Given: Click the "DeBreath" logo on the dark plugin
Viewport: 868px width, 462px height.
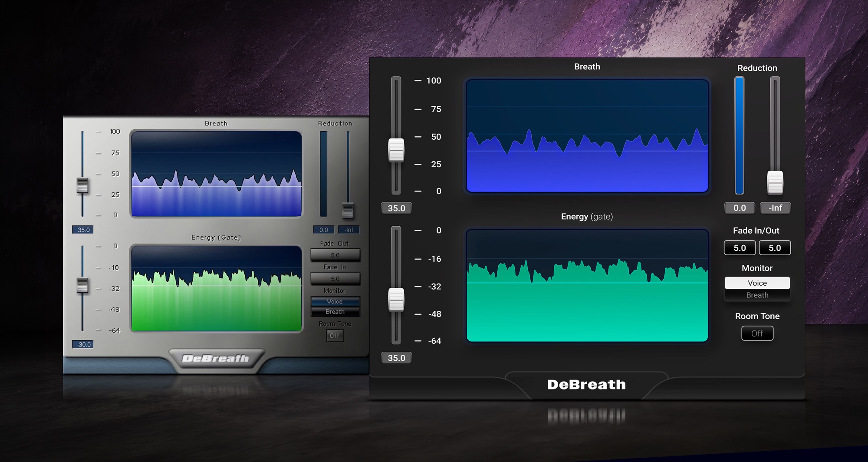Looking at the screenshot, I should coord(587,385).
